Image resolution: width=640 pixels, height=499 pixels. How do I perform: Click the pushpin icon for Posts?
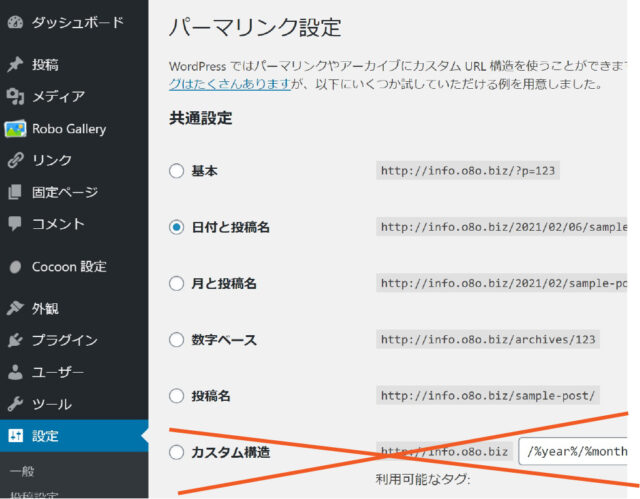click(15, 65)
